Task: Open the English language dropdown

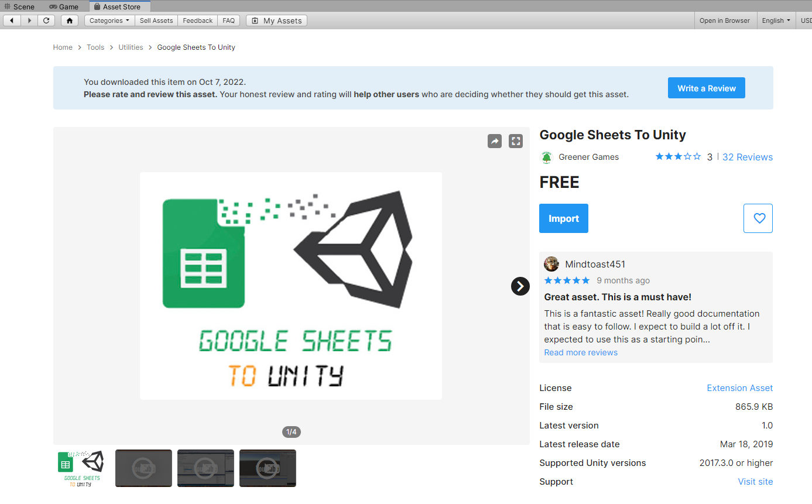Action: coord(776,20)
